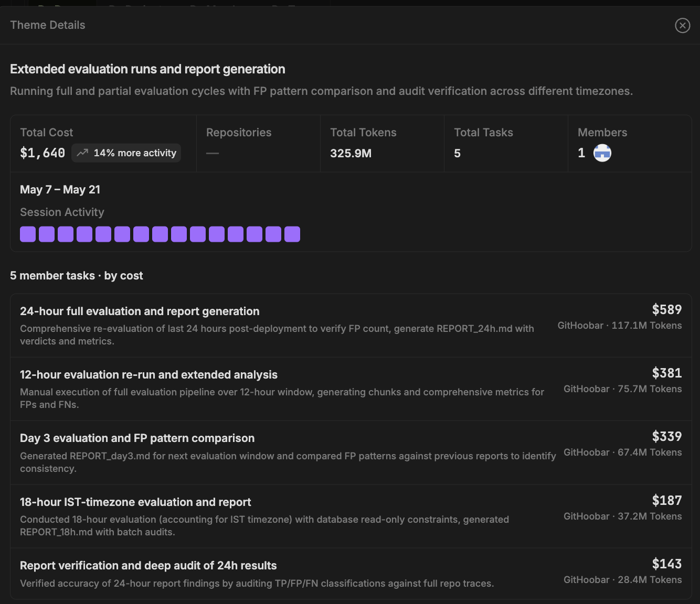The width and height of the screenshot is (700, 604).
Task: Click the description about 12-hour window chunks
Action: (x=282, y=398)
